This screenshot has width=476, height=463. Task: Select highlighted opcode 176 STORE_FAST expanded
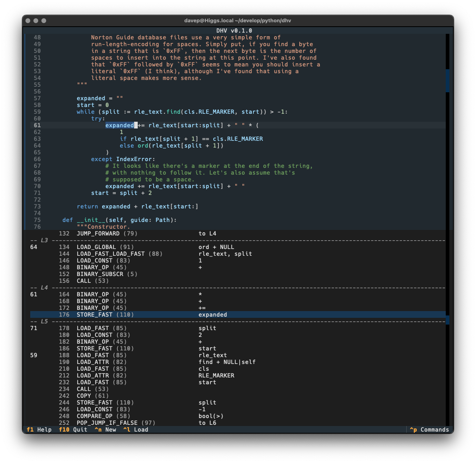pyautogui.click(x=238, y=315)
